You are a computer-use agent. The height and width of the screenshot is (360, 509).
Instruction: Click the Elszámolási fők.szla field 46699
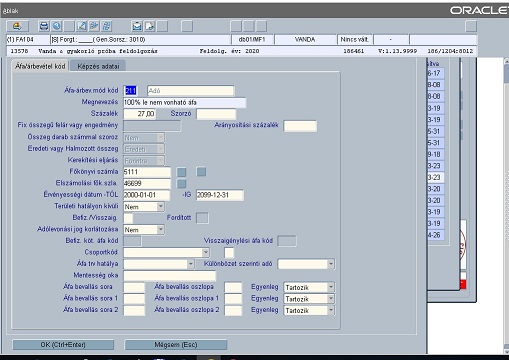(147, 183)
